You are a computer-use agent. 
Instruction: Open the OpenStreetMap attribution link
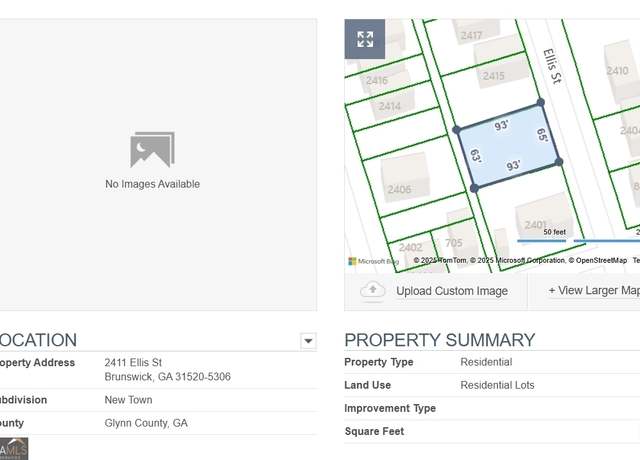point(600,260)
